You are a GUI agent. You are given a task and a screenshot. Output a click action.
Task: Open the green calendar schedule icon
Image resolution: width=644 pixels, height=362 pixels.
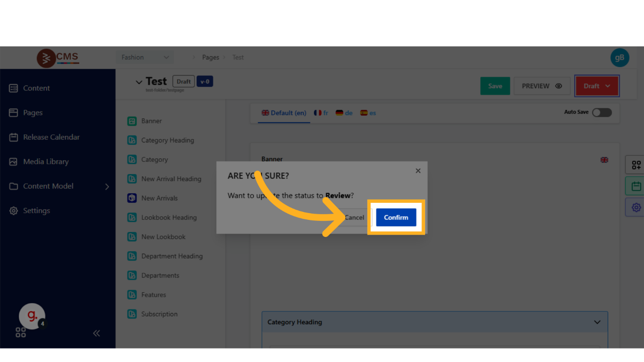click(636, 186)
